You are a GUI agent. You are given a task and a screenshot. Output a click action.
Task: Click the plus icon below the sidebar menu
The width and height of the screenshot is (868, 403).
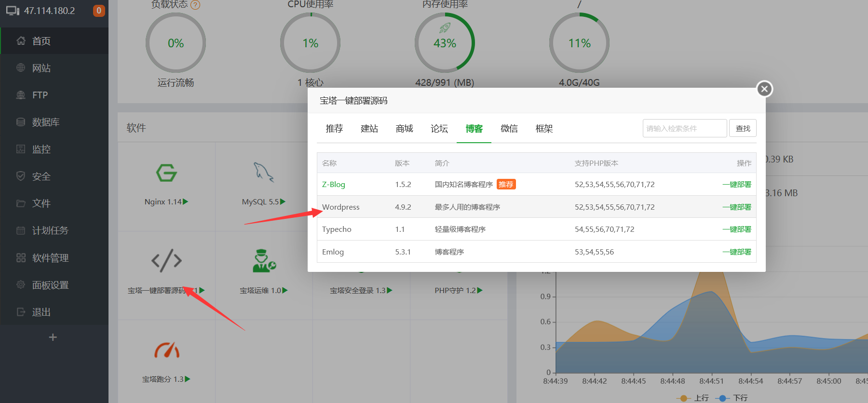pyautogui.click(x=53, y=337)
